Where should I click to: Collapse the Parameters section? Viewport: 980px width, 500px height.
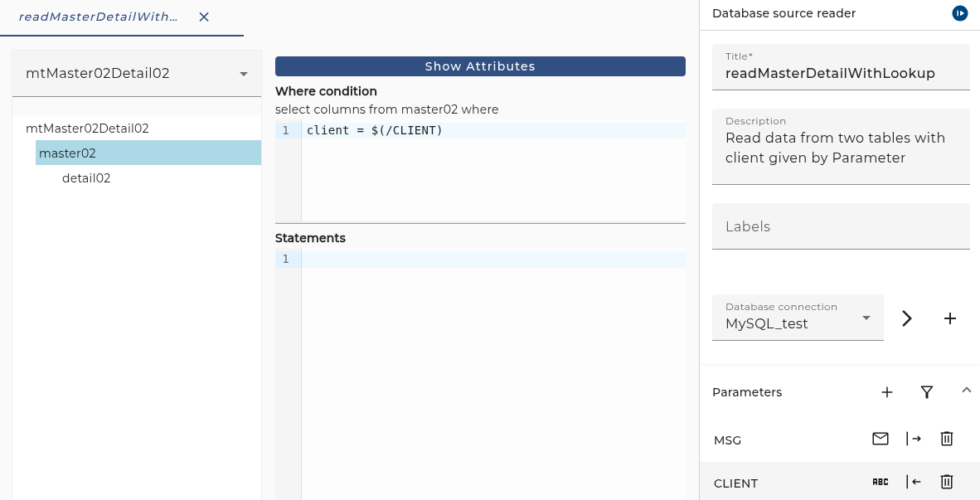[x=966, y=390]
